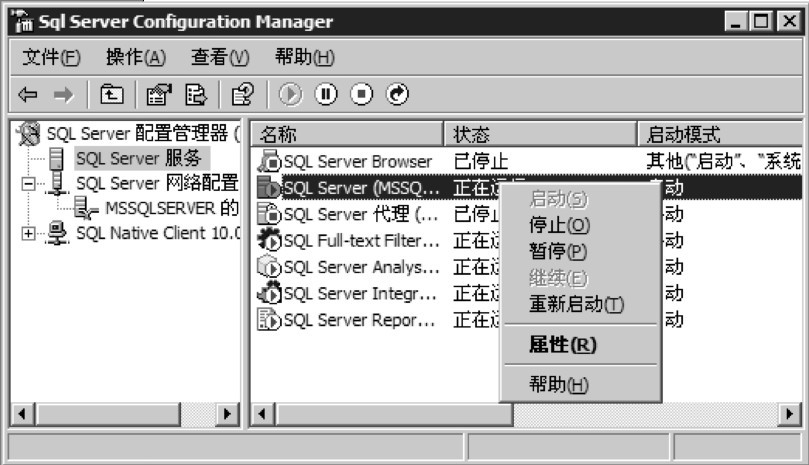Screen dimensions: 809x465
Task: Click the MSSQLSERVER 的 protocols node icon
Action: pyautogui.click(x=86, y=208)
